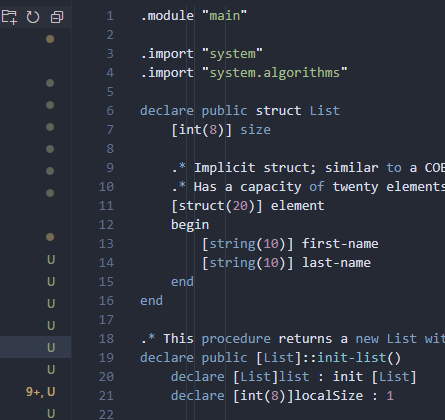
Task: Click the "first-name" field identifier
Action: pyautogui.click(x=340, y=244)
